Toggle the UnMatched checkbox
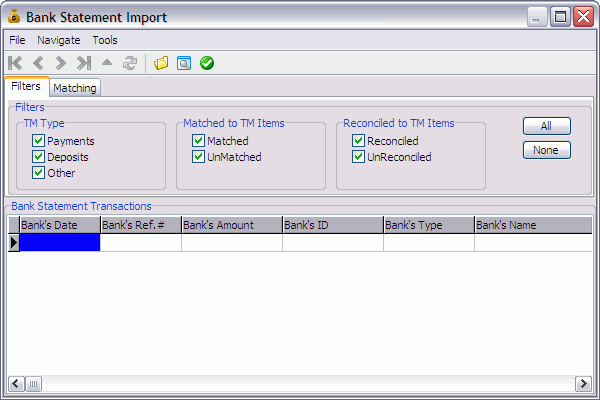This screenshot has height=400, width=600. [x=198, y=157]
